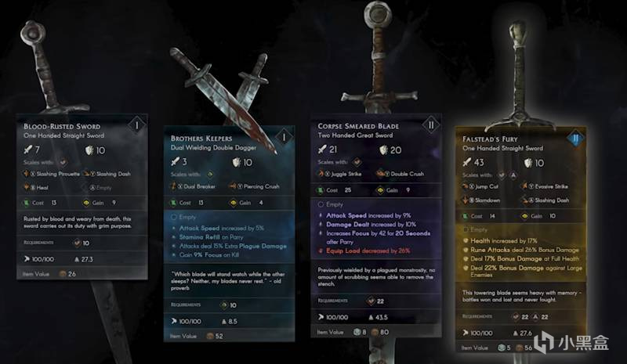Click the Piercing Crush rune icon
This screenshot has width=627, height=364.
point(232,186)
